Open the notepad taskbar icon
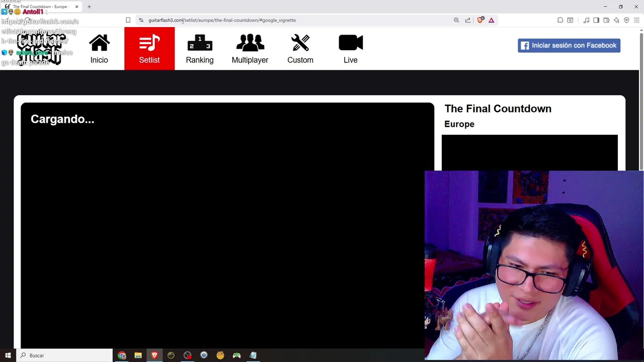Screen dimensions: 644x362 pos(253,355)
